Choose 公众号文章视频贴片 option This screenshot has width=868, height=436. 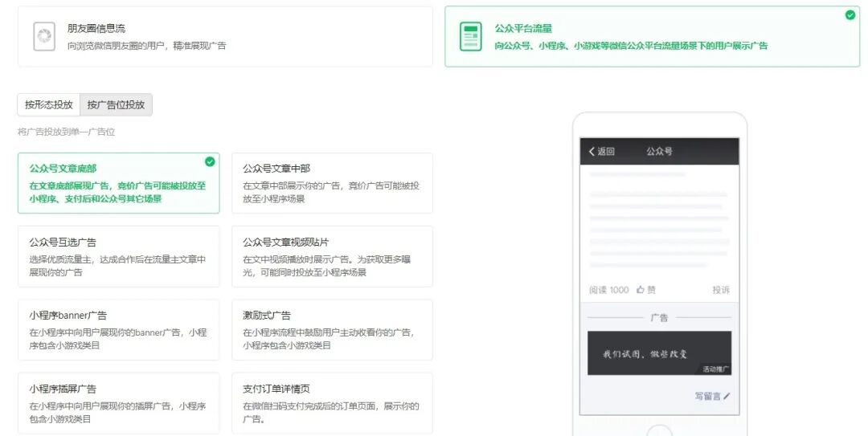(x=332, y=257)
